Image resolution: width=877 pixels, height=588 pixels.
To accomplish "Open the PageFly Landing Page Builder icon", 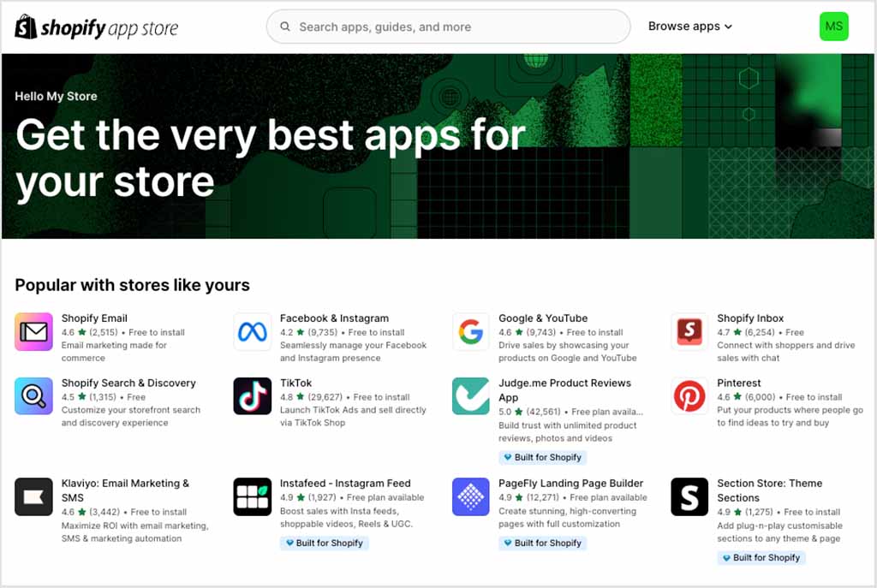I will [x=471, y=496].
